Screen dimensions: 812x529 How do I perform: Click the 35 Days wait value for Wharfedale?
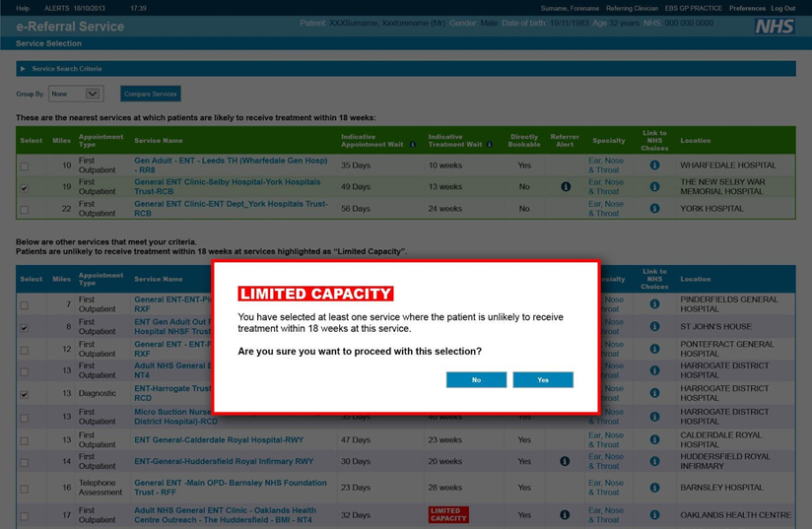[355, 165]
